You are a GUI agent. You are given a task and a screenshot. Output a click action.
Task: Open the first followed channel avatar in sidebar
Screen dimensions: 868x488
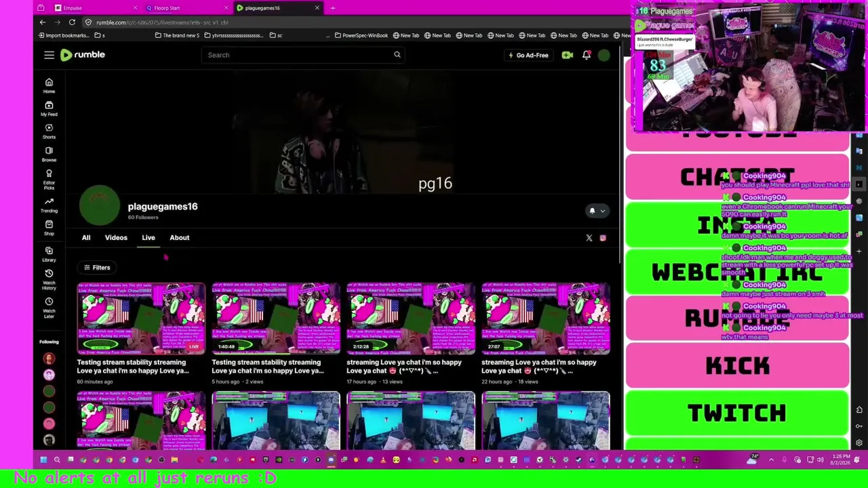coord(49,359)
